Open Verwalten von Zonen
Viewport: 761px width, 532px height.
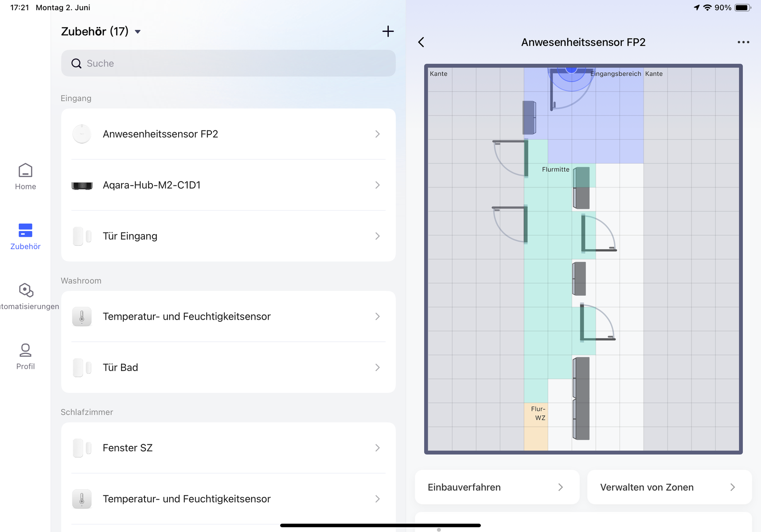(x=669, y=487)
